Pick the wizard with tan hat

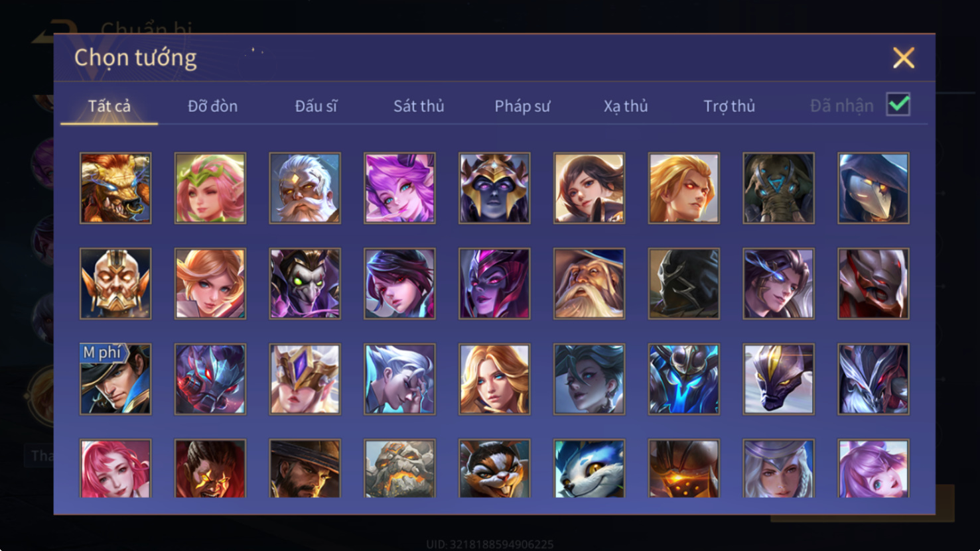[x=589, y=284]
